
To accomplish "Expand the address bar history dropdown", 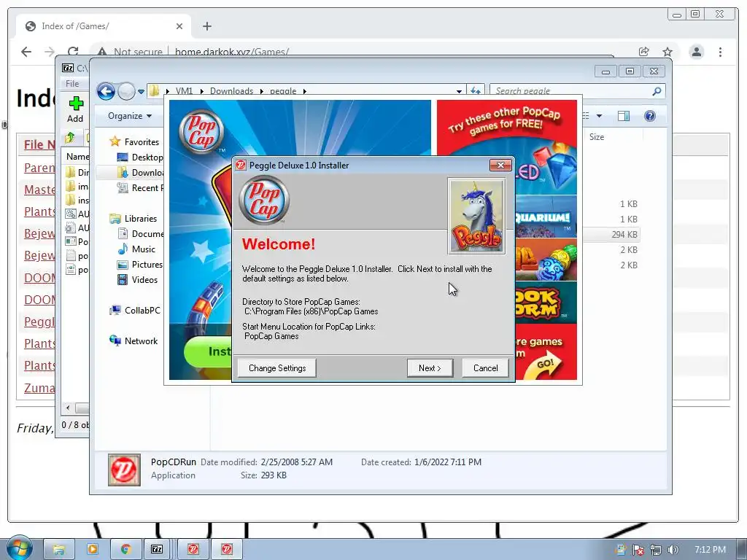I will [459, 91].
